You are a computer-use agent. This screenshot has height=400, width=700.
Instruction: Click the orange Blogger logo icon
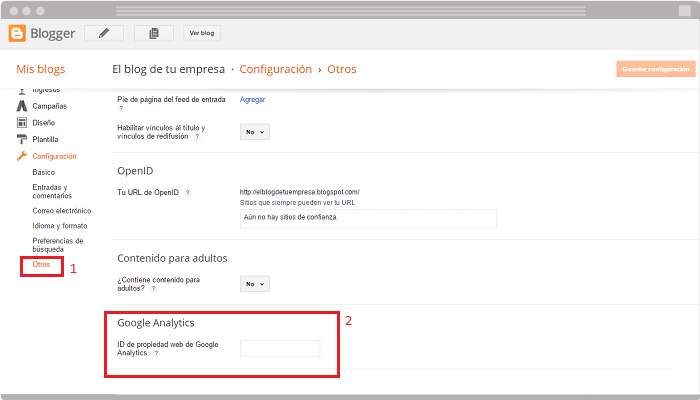point(17,33)
